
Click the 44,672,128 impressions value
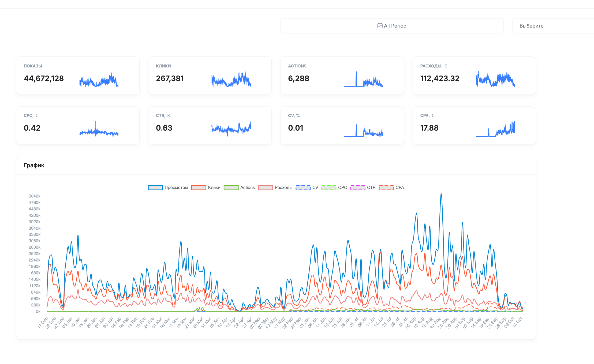[44, 78]
